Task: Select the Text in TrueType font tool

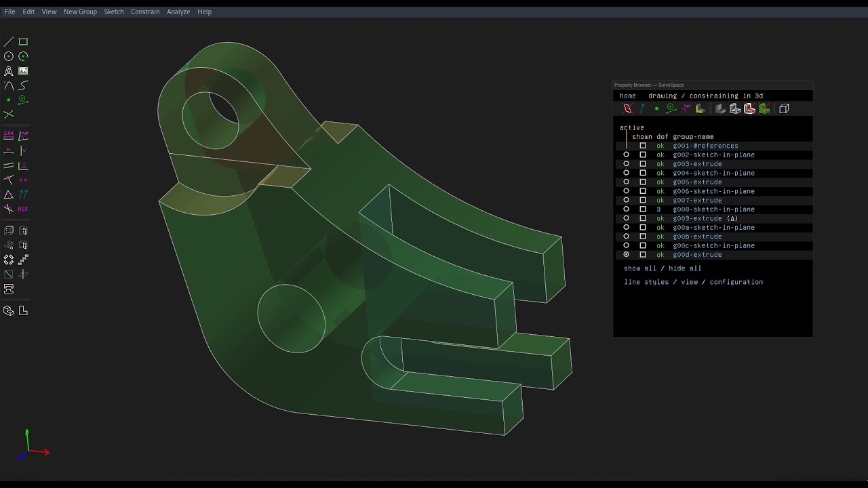Action: [9, 70]
